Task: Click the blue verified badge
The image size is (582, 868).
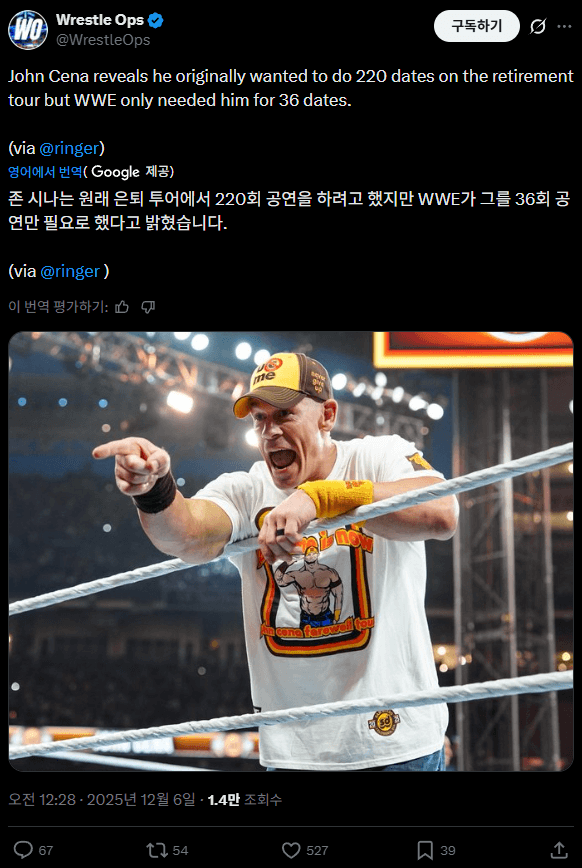Action: tap(156, 20)
